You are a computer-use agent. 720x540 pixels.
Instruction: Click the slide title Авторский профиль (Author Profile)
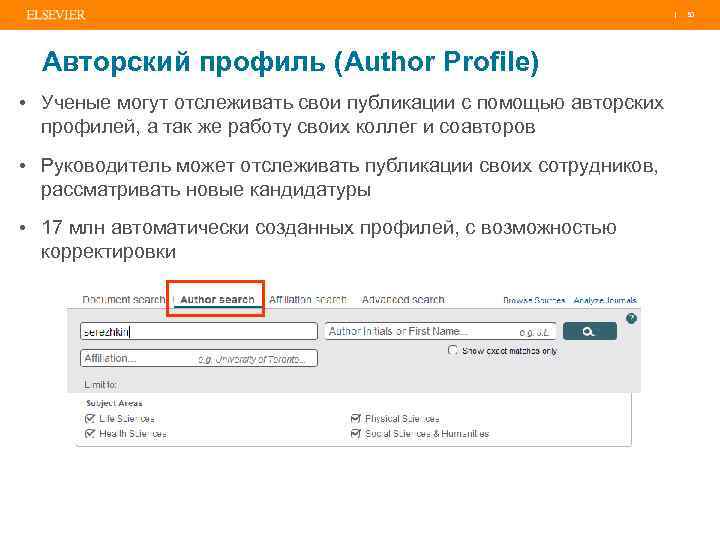coord(290,61)
